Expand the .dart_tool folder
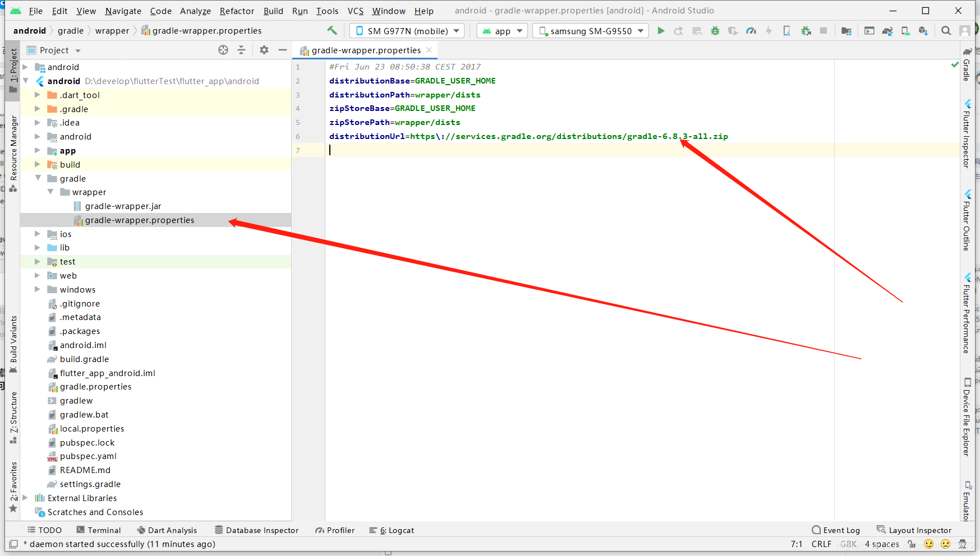 click(x=38, y=95)
